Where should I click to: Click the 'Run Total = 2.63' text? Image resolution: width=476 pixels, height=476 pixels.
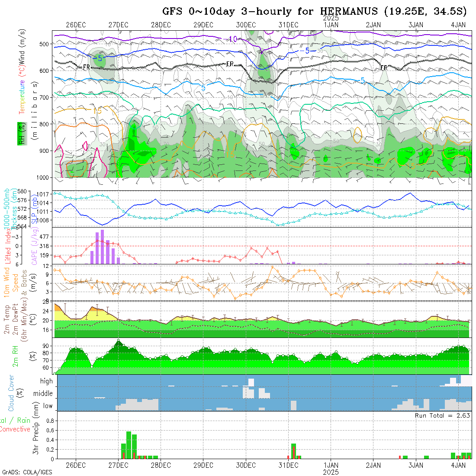[x=442, y=415]
